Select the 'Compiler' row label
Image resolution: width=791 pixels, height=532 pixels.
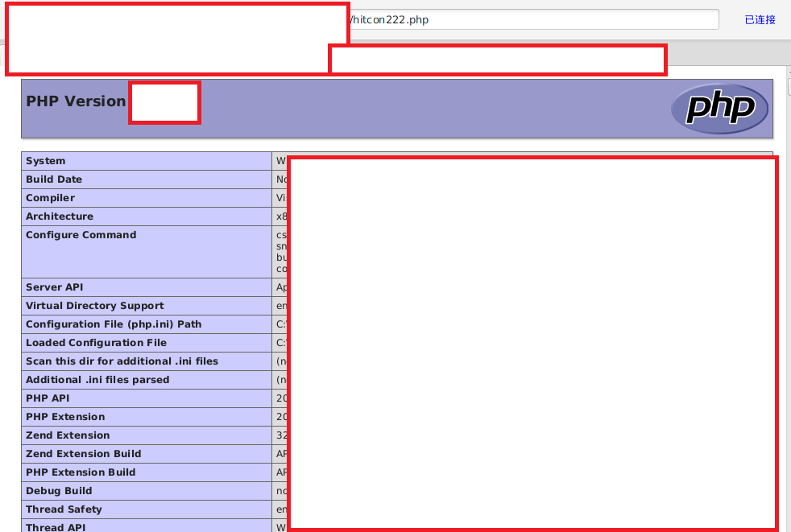tap(51, 198)
